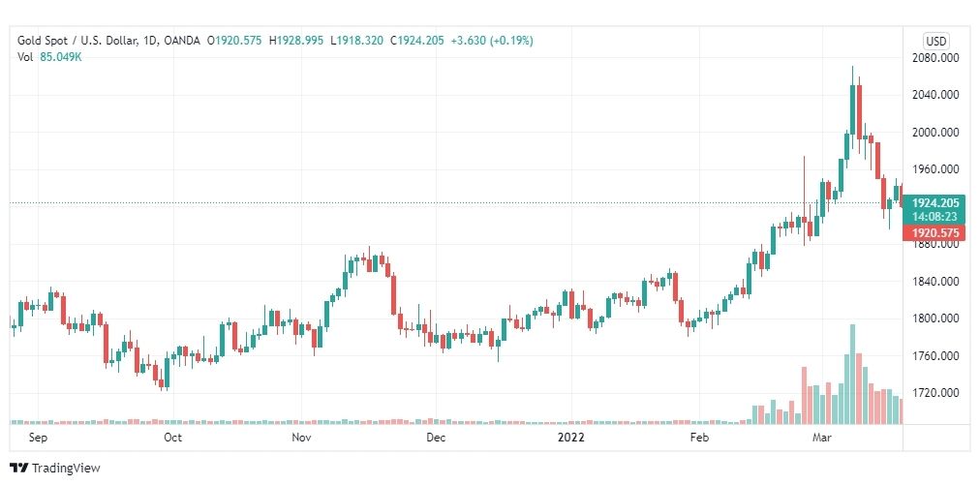The height and width of the screenshot is (485, 980).
Task: Click the 1720.000 price scale label
Action: [935, 393]
